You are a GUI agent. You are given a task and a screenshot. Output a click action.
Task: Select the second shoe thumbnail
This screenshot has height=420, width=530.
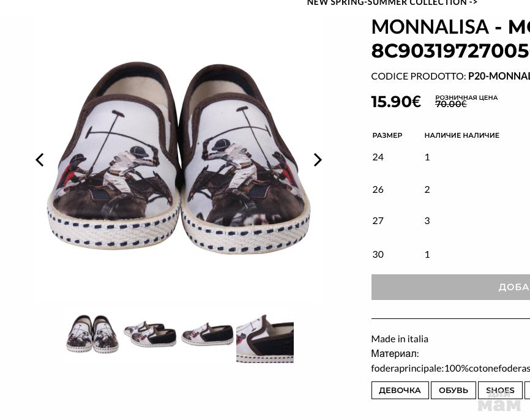[x=150, y=334]
